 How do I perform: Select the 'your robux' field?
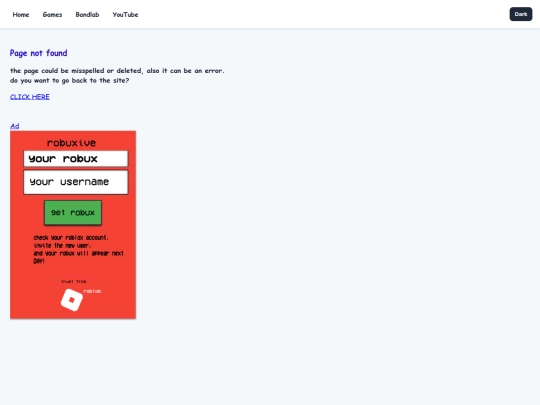click(x=76, y=158)
